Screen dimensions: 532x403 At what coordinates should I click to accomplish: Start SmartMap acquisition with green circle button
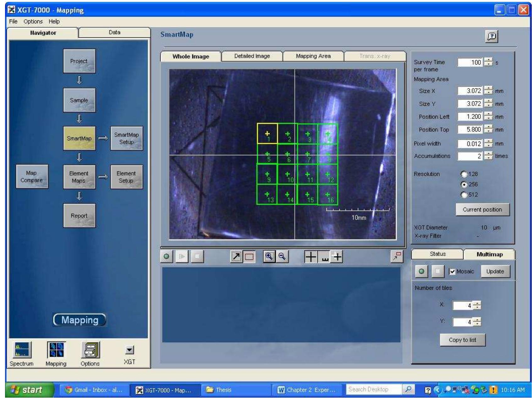click(x=167, y=256)
